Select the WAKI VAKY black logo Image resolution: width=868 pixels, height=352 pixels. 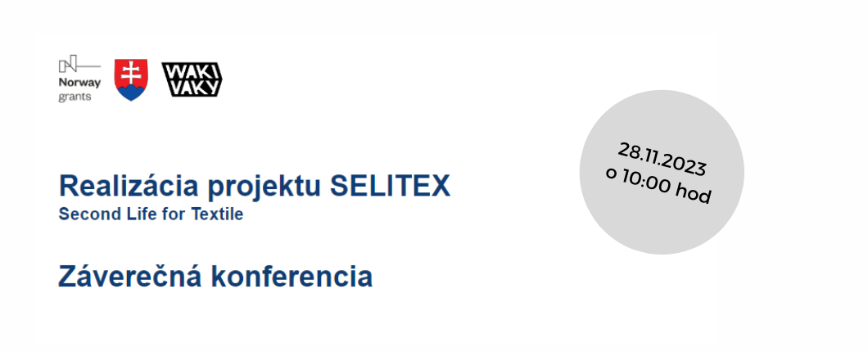pyautogui.click(x=192, y=79)
